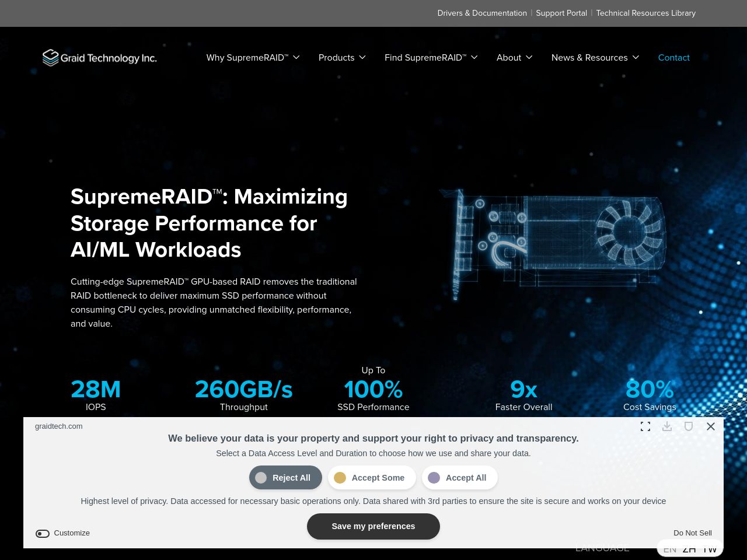747x560 pixels.
Task: Open the Support Portal link
Action: tap(561, 13)
